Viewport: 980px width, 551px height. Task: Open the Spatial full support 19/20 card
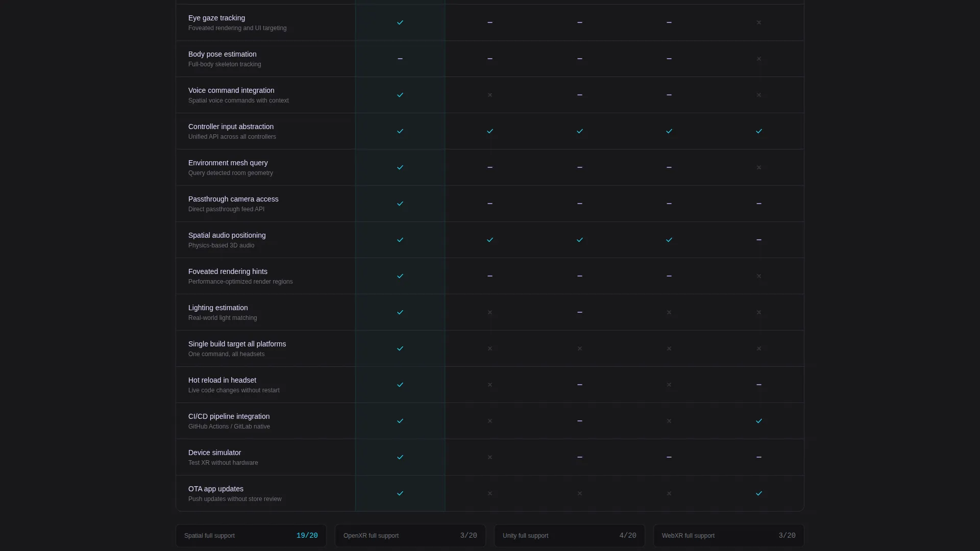(x=251, y=536)
